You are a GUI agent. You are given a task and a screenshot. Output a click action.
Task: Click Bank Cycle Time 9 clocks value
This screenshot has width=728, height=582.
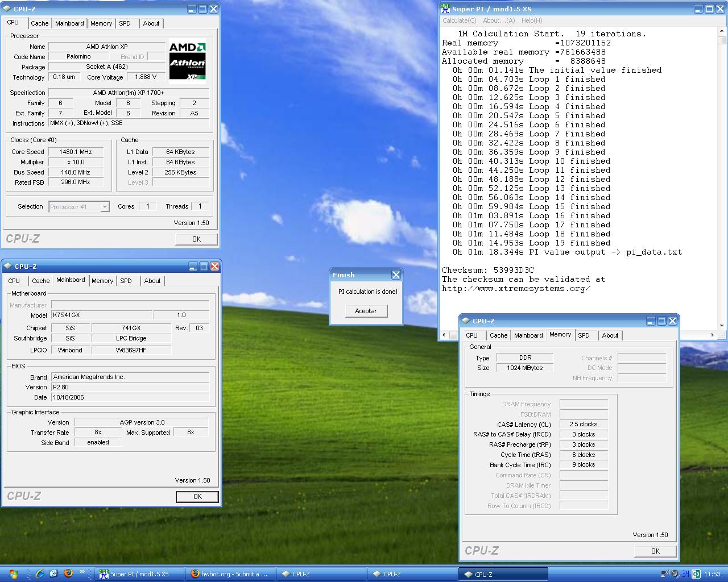click(584, 464)
